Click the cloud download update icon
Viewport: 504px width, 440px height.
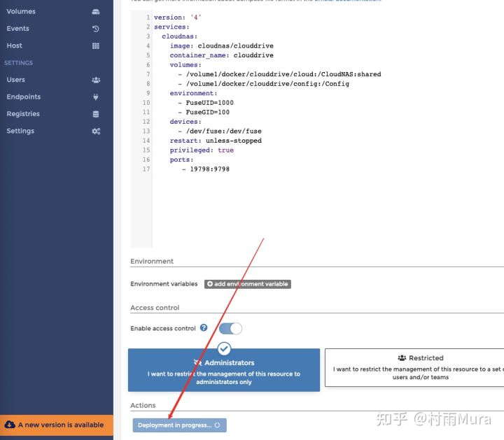tap(10, 425)
